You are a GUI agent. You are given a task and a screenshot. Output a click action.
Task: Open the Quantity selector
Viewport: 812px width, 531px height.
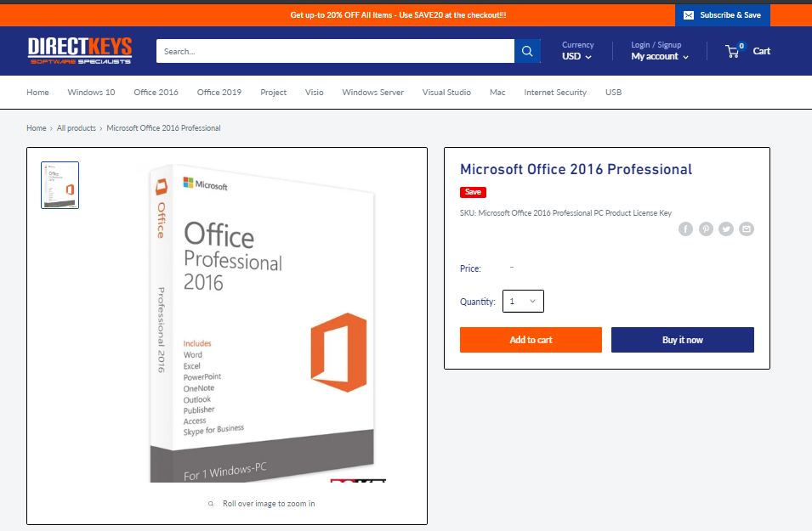pyautogui.click(x=523, y=302)
